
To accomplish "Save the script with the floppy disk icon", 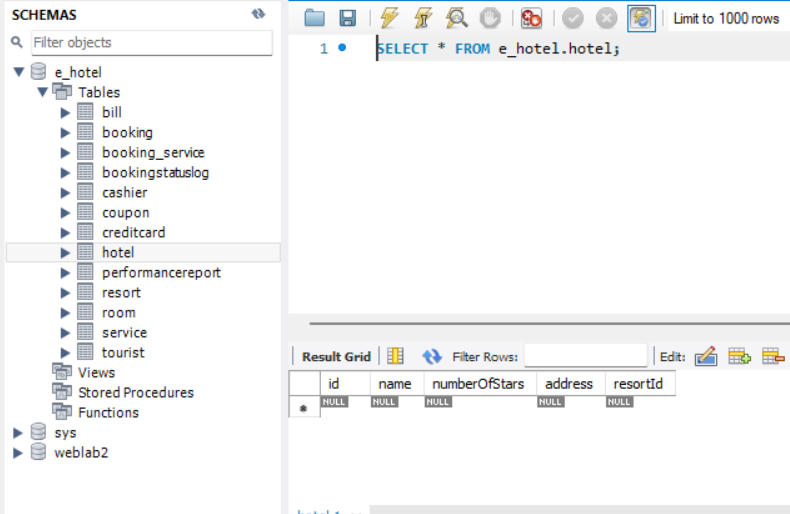I will 347,18.
